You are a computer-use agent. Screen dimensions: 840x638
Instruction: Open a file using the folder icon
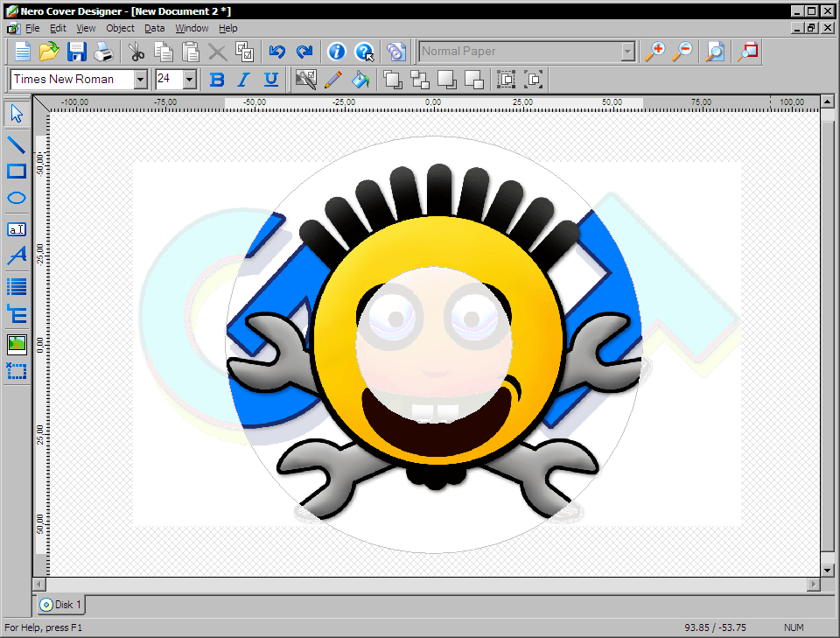tap(49, 52)
